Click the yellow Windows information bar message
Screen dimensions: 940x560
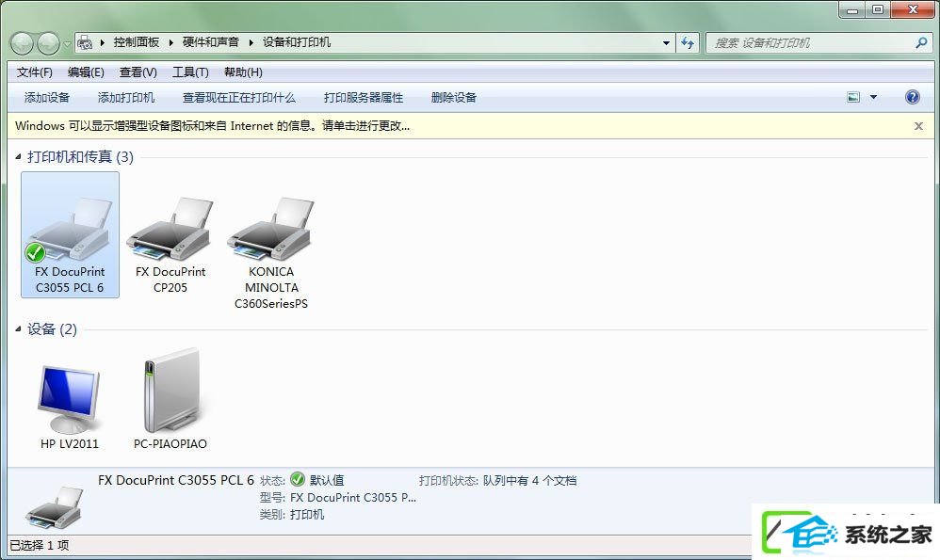click(212, 126)
